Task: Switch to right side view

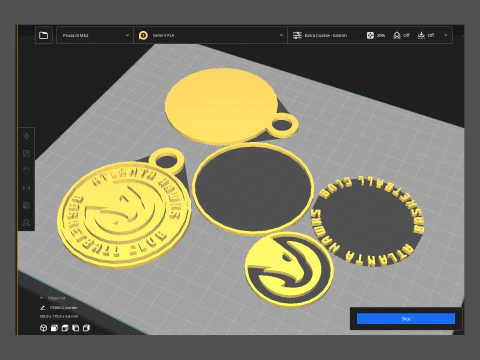Action: [x=86, y=328]
